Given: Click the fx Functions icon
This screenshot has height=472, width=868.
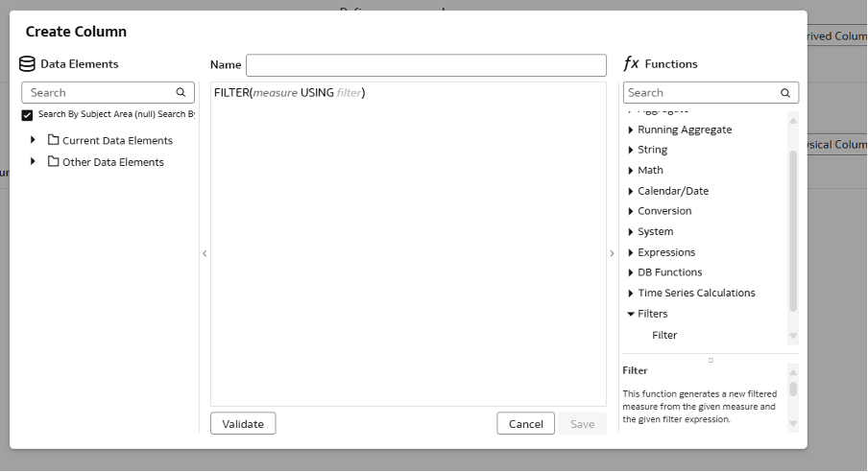Looking at the screenshot, I should pyautogui.click(x=631, y=64).
